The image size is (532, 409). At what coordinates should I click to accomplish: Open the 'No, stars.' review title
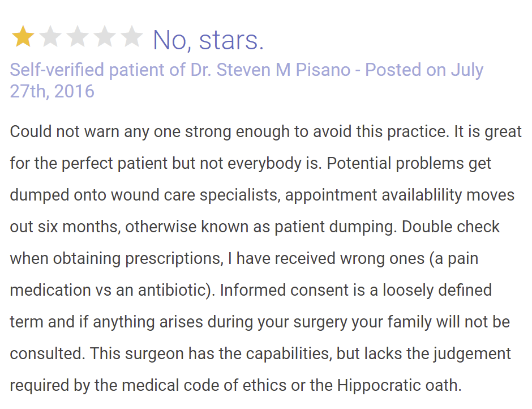pyautogui.click(x=208, y=40)
